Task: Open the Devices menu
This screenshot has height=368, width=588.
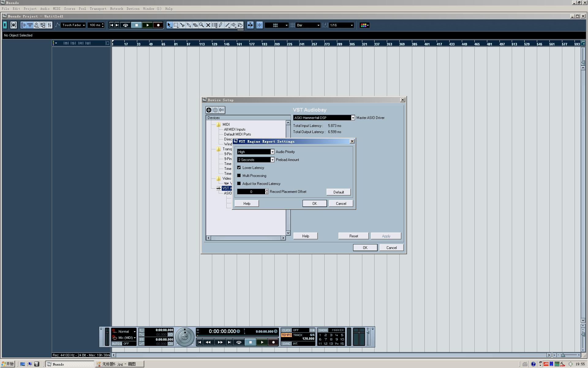Action: tap(133, 9)
